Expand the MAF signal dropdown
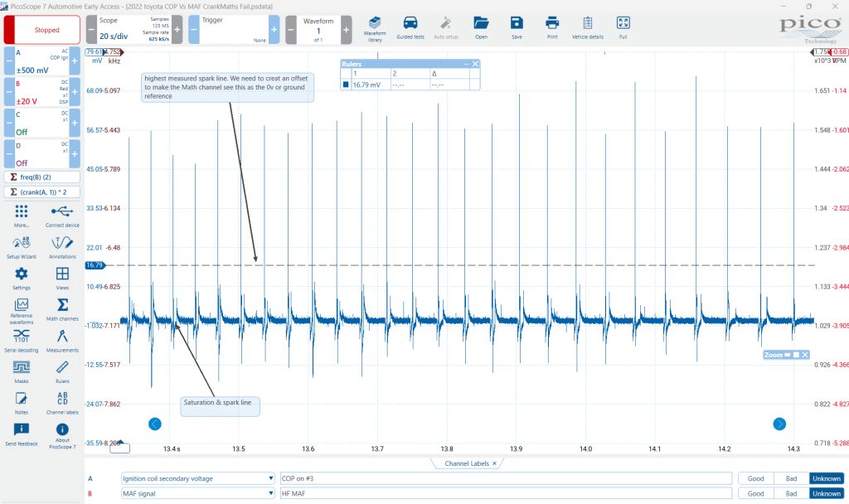 click(x=271, y=494)
